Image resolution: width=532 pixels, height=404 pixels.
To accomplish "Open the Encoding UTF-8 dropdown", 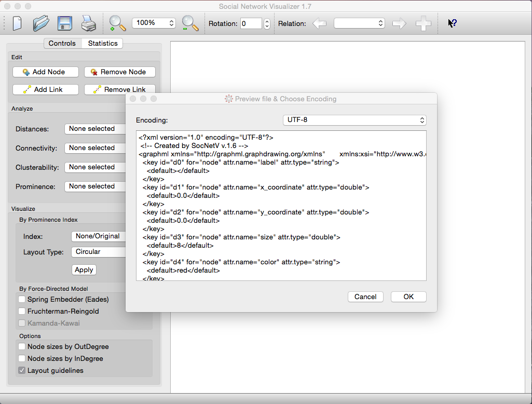I will [x=354, y=120].
